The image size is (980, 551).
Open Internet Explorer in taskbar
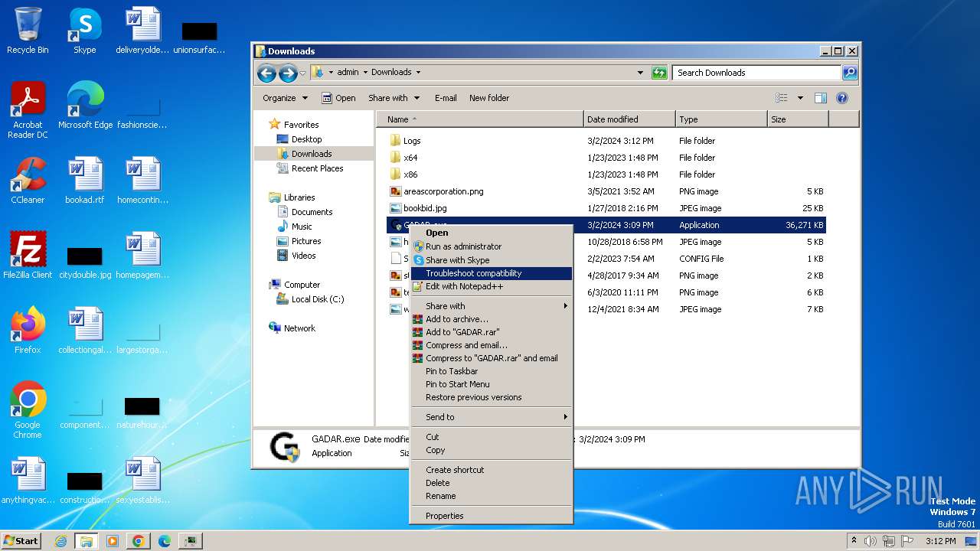point(60,541)
